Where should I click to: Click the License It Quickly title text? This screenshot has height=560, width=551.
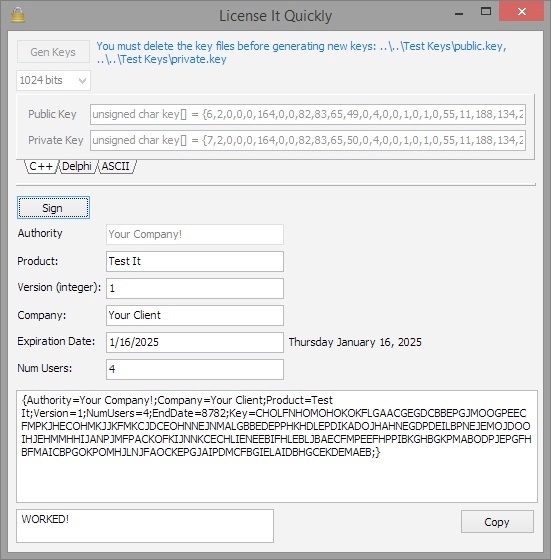click(275, 16)
